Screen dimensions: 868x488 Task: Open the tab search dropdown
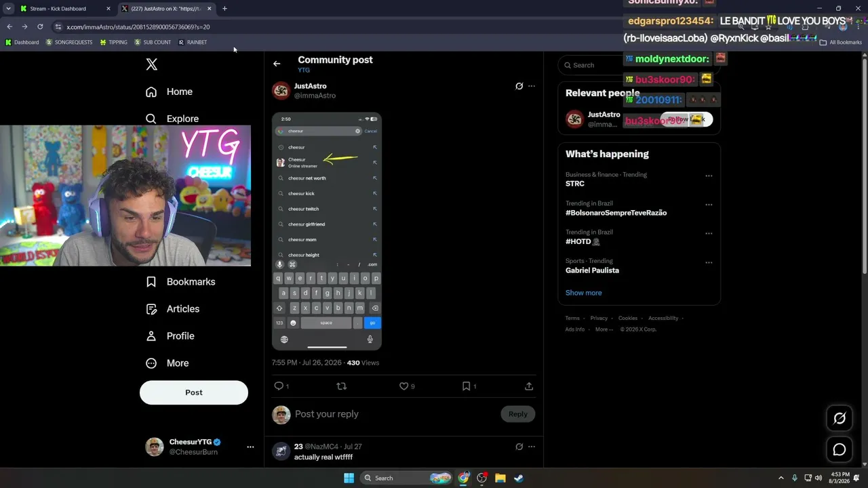pos(8,9)
